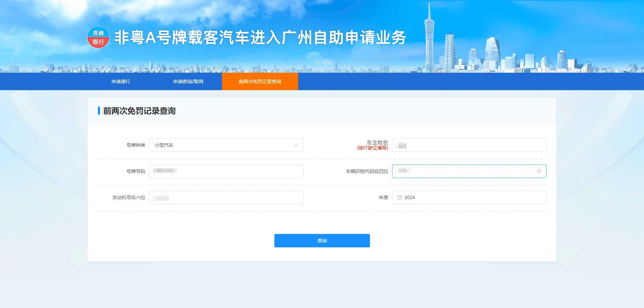Click the page title 非粤A号牌载客汽车进入广州自助申请业务
The width and height of the screenshot is (644, 308).
click(x=260, y=38)
